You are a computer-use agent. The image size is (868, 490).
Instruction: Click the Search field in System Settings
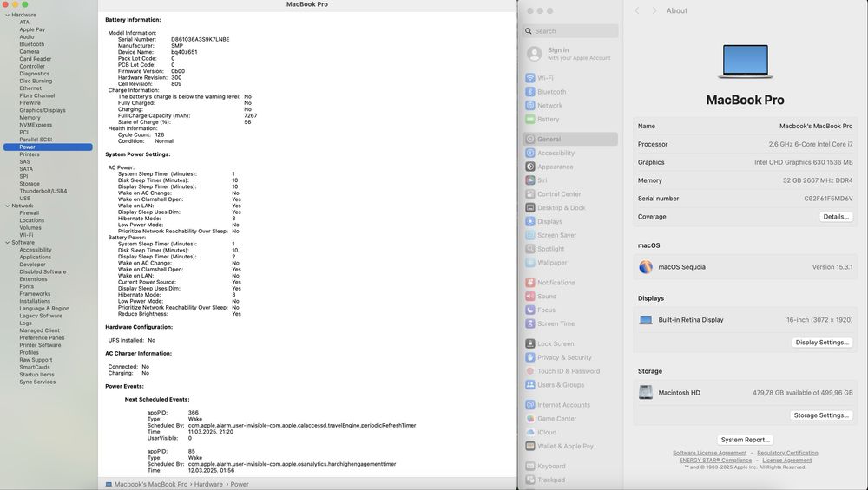pos(570,31)
